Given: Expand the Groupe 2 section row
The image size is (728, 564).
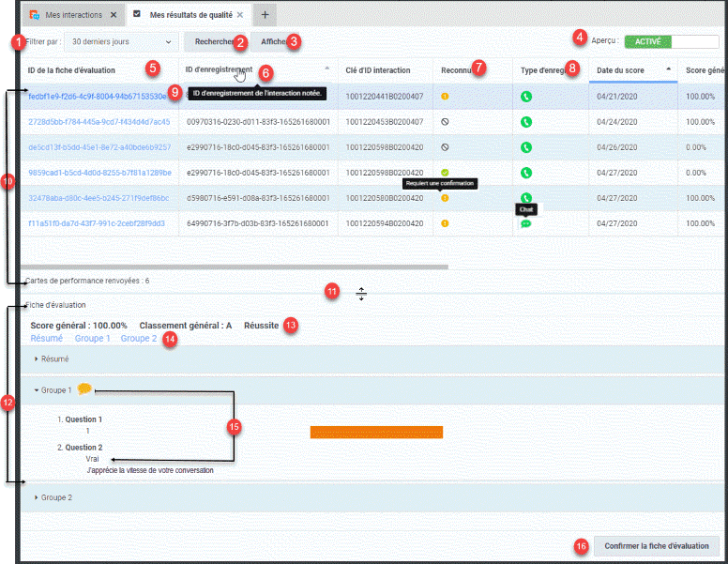Looking at the screenshot, I should pos(54,497).
